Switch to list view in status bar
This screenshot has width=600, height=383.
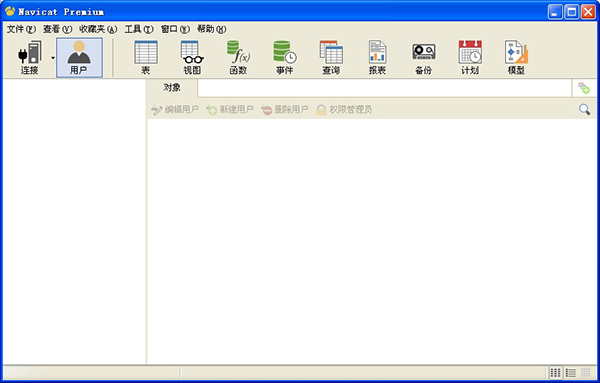tap(571, 372)
